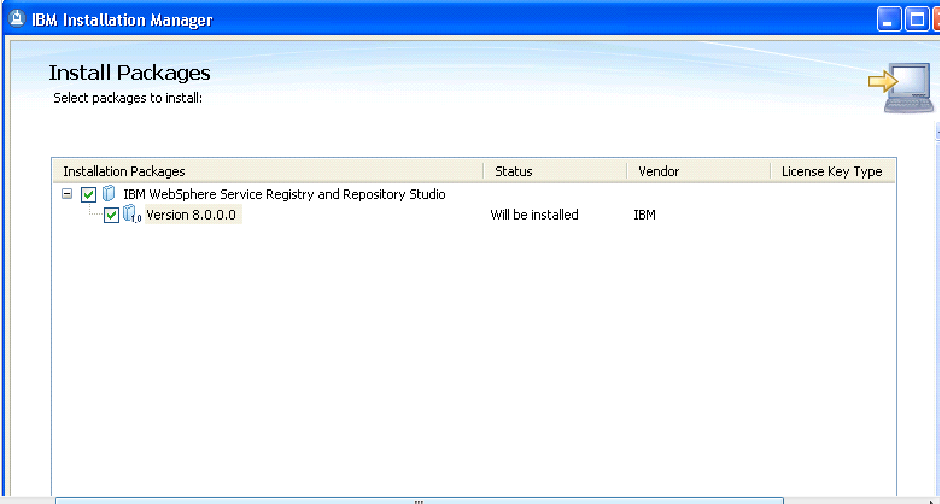Click the Vendor column header
940x504 pixels.
(699, 171)
